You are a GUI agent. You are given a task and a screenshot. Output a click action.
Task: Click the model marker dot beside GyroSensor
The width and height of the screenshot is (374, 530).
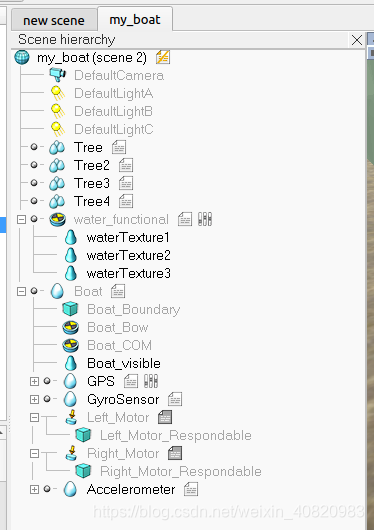(47, 399)
